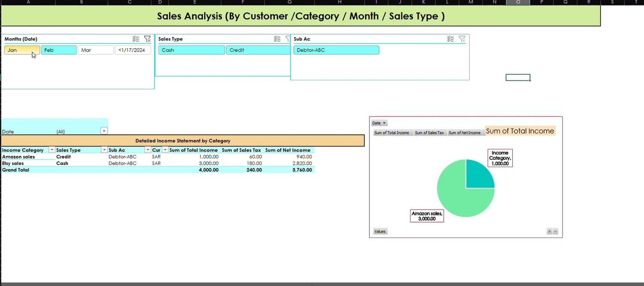
Task: Clear filter on Months (Date) slicer
Action: tap(147, 39)
